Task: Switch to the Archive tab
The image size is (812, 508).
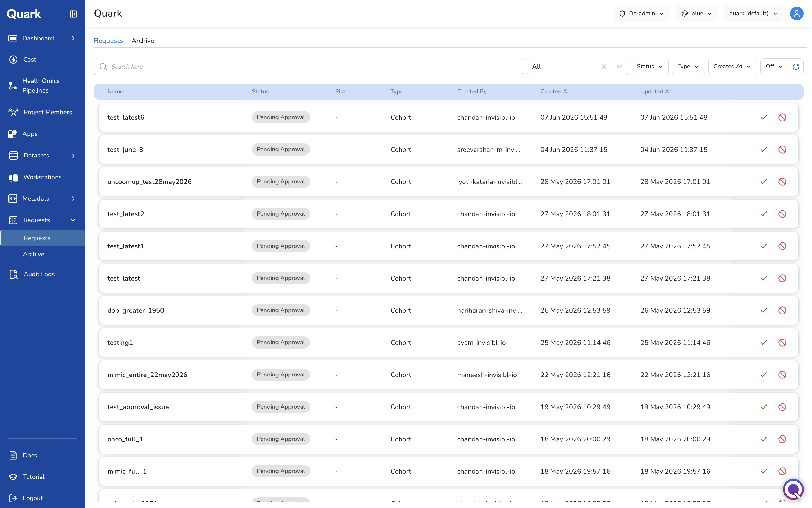Action: (143, 41)
